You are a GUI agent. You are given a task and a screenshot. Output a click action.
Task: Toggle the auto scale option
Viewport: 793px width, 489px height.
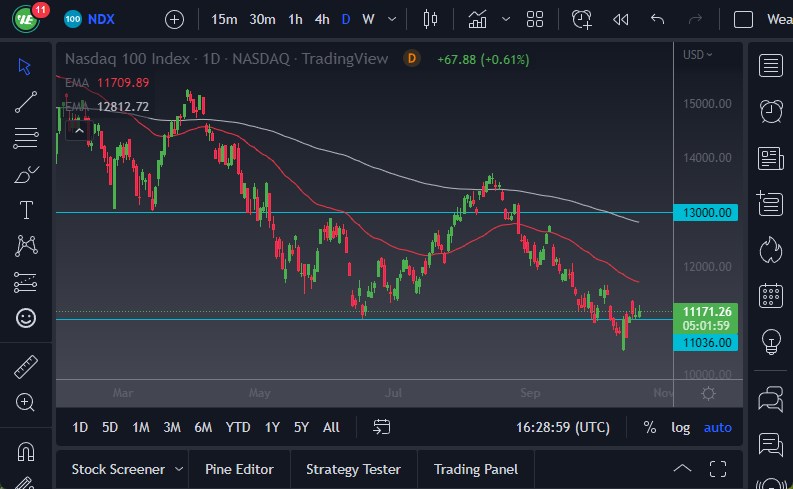[x=717, y=427]
